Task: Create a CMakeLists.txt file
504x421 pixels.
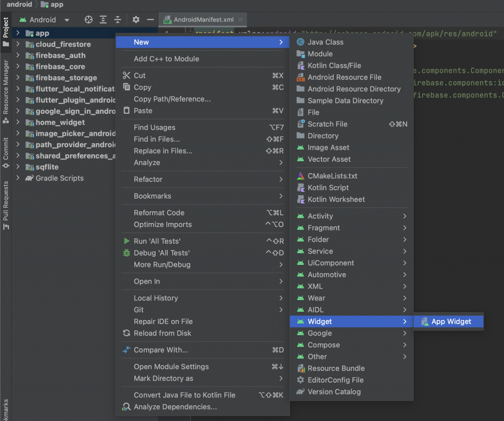Action: click(x=351, y=176)
